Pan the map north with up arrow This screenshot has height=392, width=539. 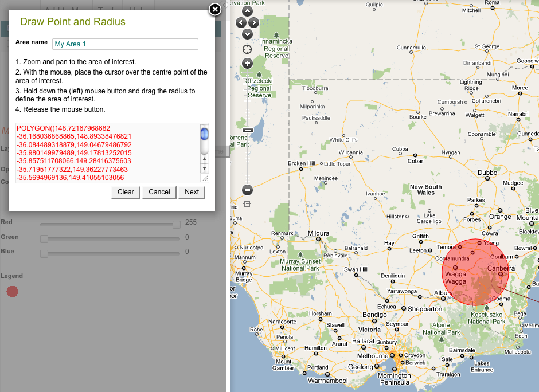tap(247, 11)
